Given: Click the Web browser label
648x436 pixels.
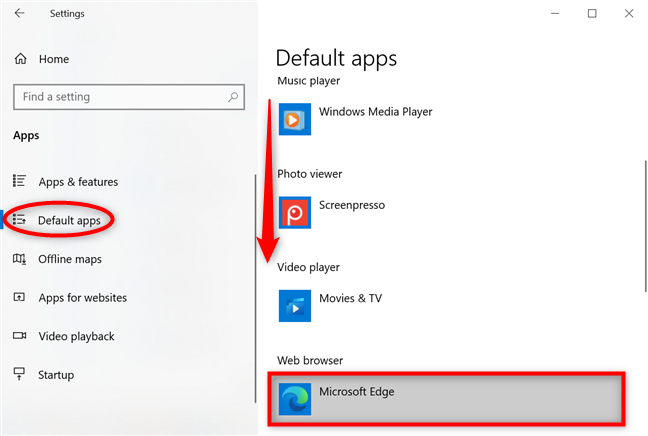Looking at the screenshot, I should coord(310,360).
